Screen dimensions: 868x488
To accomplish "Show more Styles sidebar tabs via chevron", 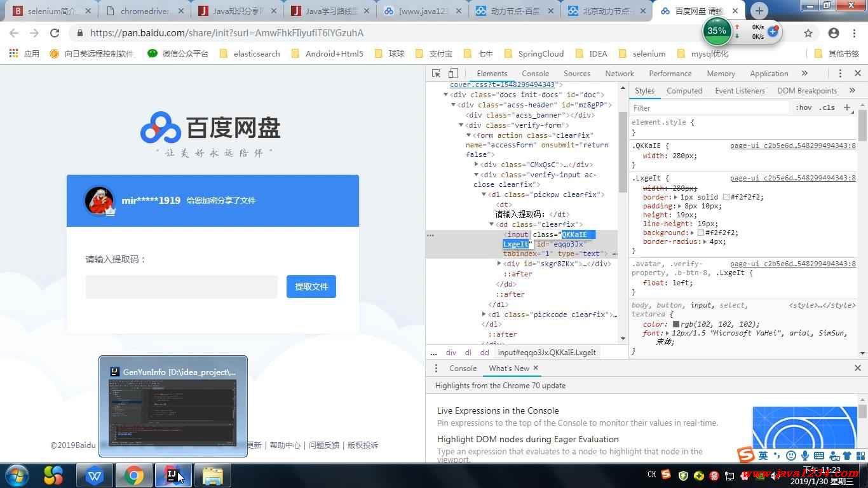I will coord(852,91).
